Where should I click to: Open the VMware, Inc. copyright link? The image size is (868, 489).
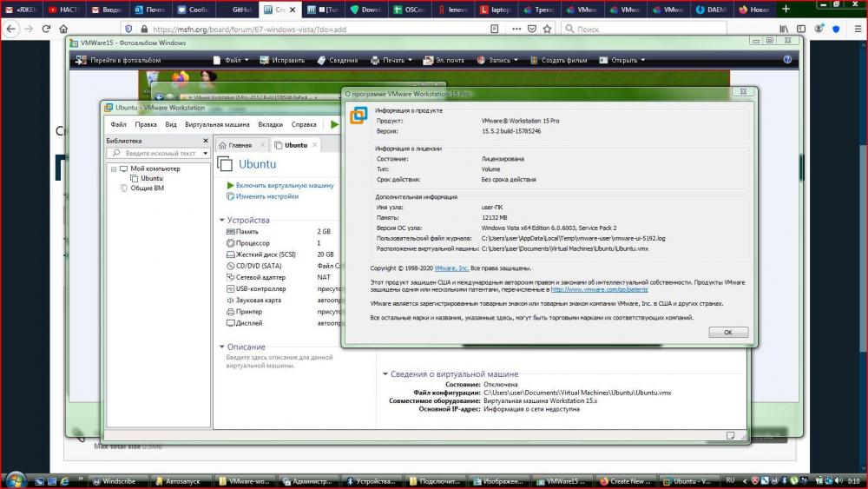tap(451, 268)
